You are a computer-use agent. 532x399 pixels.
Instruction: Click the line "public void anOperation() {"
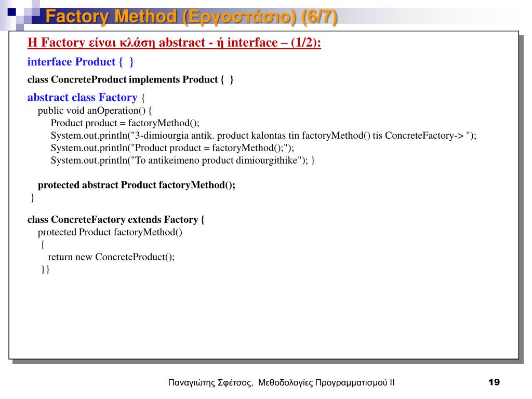point(95,111)
